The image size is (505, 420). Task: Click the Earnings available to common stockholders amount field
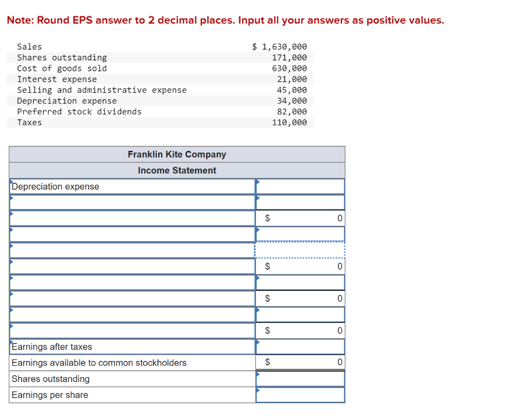click(300, 362)
